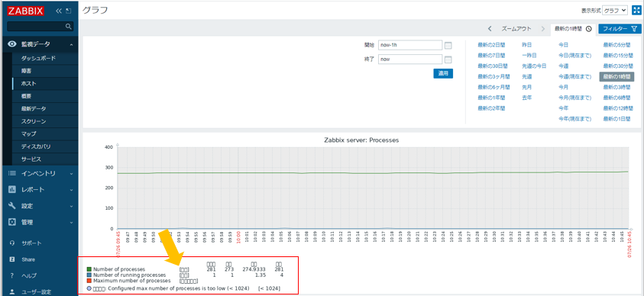Select 今日(現在まで) time range
The width and height of the screenshot is (644, 296).
pyautogui.click(x=575, y=55)
